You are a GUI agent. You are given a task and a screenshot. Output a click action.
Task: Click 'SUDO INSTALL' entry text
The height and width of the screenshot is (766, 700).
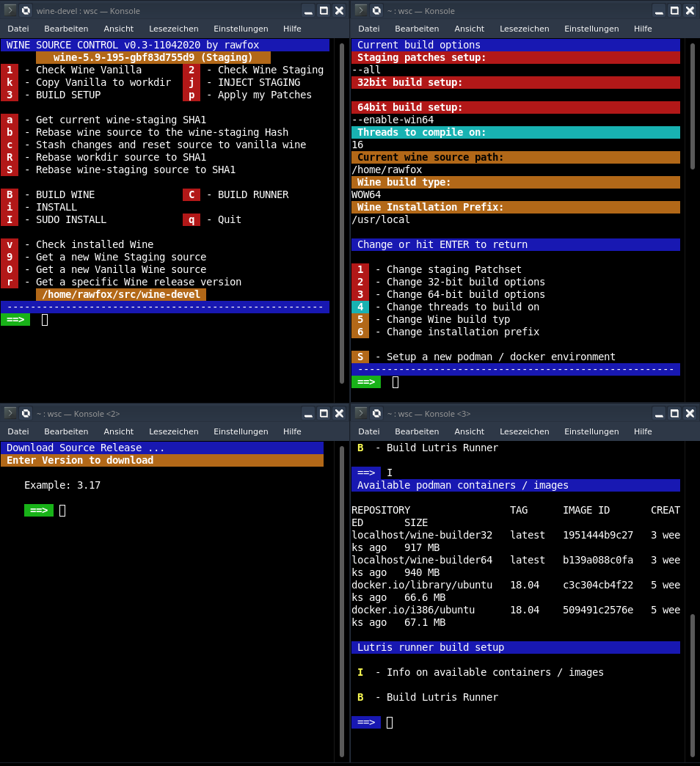point(71,219)
